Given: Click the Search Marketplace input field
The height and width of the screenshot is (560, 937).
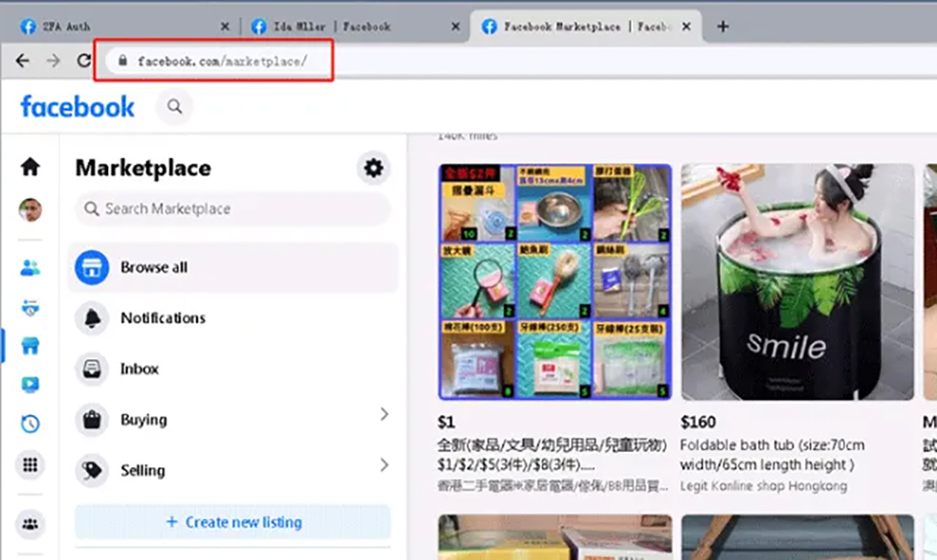Looking at the screenshot, I should pos(233,208).
